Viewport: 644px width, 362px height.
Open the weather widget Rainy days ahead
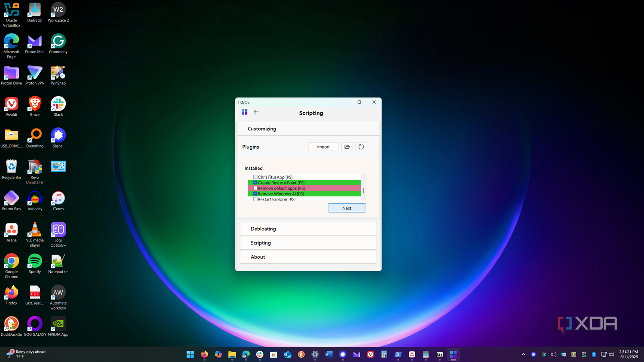tap(27, 354)
